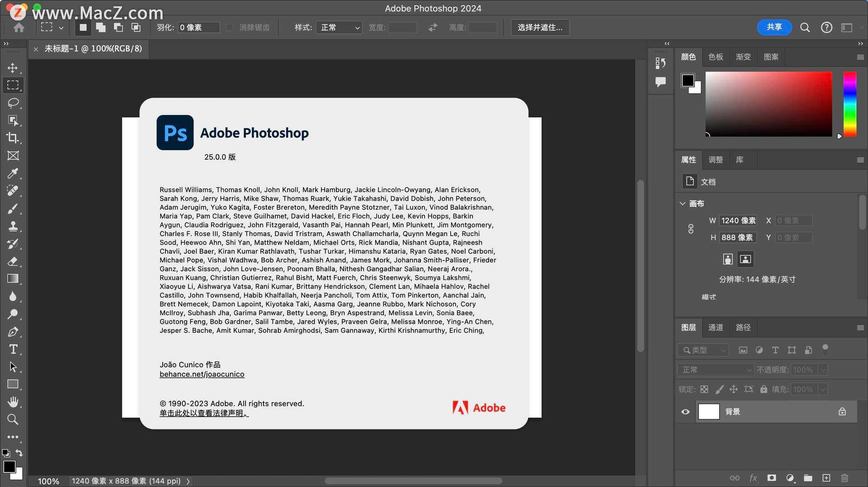
Task: Select the Dodge tool
Action: point(13,314)
